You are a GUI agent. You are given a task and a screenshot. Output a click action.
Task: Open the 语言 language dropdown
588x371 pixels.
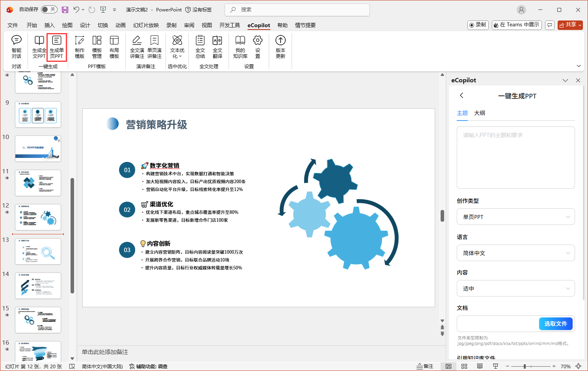tap(515, 253)
